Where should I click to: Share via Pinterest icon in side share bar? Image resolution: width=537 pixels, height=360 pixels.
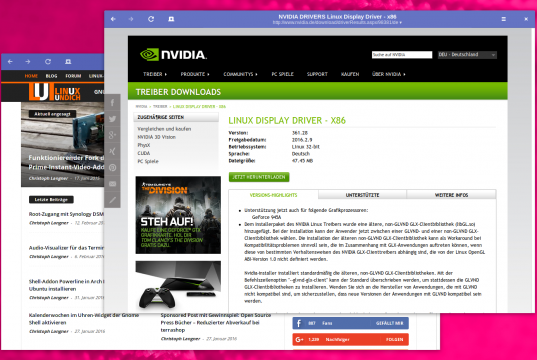[112, 167]
